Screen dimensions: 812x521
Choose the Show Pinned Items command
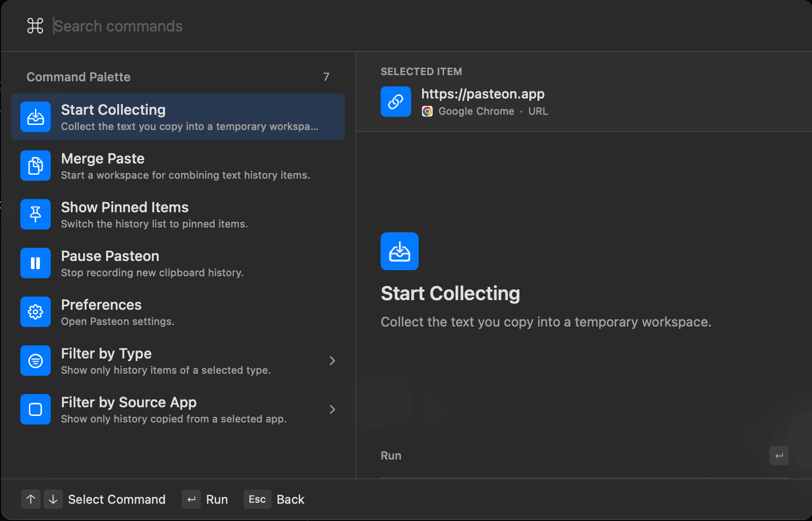tap(178, 214)
